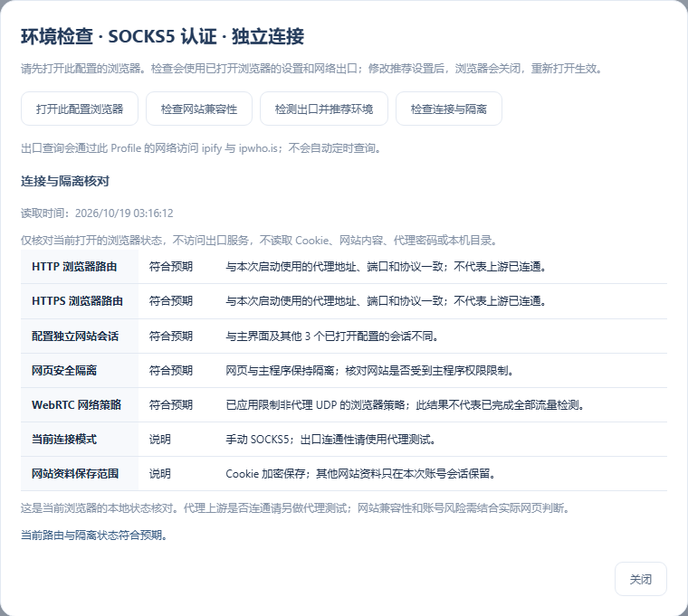Viewport: 688px width, 616px height.
Task: Select the HTTPS 浏览器路由 row label
Action: coord(77,301)
